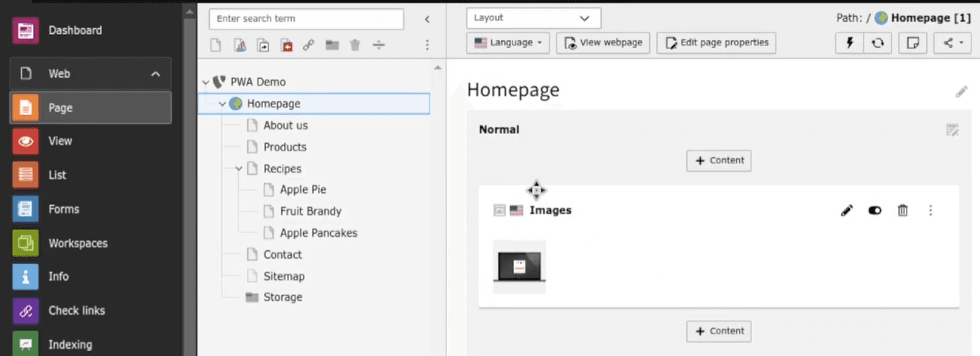Edit Images element with pencil icon
Viewport: 980px width, 356px height.
click(847, 211)
